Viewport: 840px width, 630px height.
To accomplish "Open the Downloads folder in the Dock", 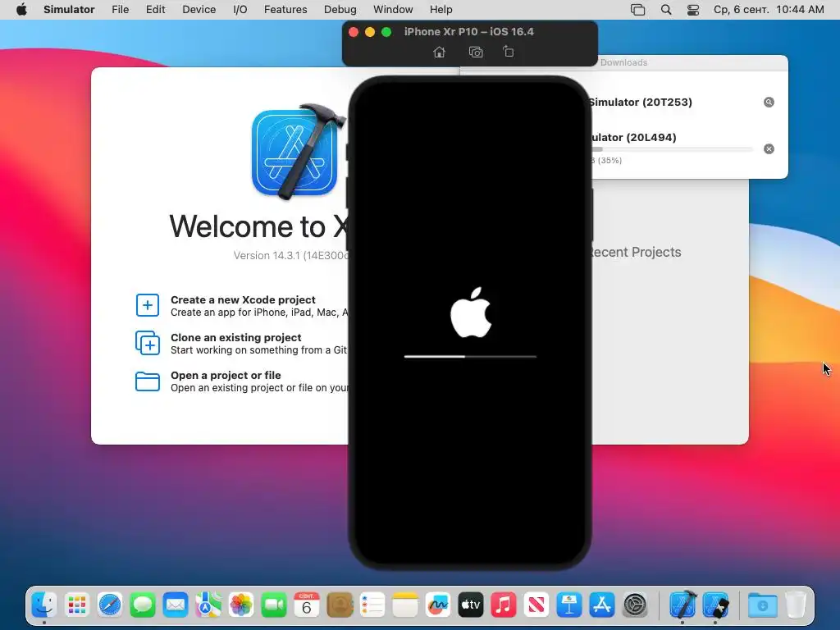I will (x=762, y=605).
